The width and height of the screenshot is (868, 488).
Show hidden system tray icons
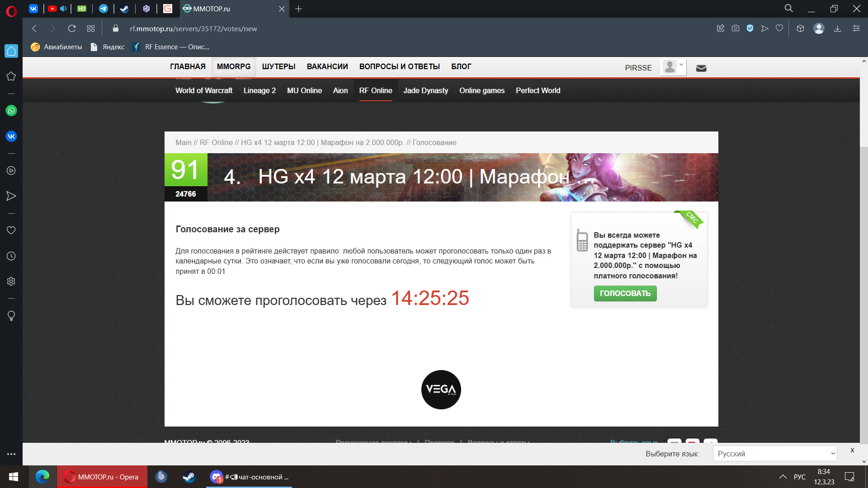[x=783, y=477]
